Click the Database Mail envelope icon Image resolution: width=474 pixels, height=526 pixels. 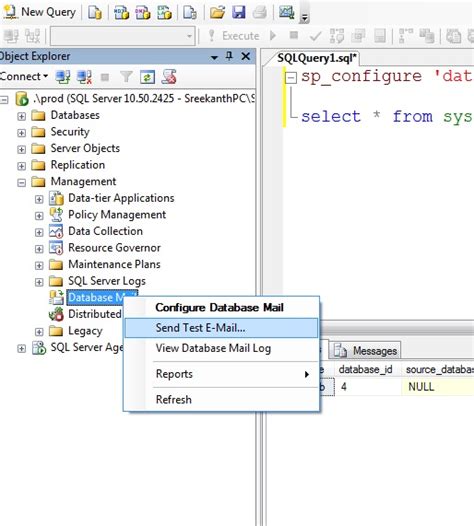(x=56, y=298)
